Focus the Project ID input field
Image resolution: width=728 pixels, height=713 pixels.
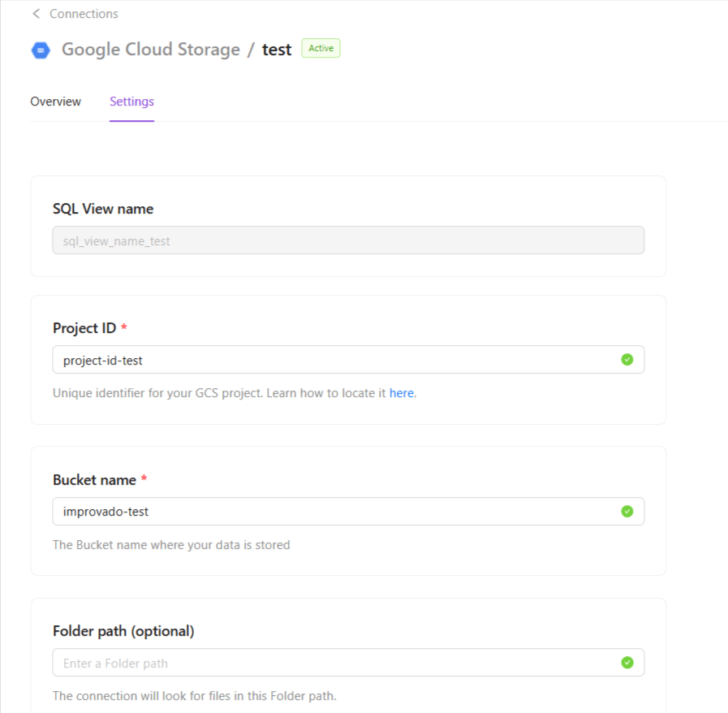pyautogui.click(x=333, y=360)
